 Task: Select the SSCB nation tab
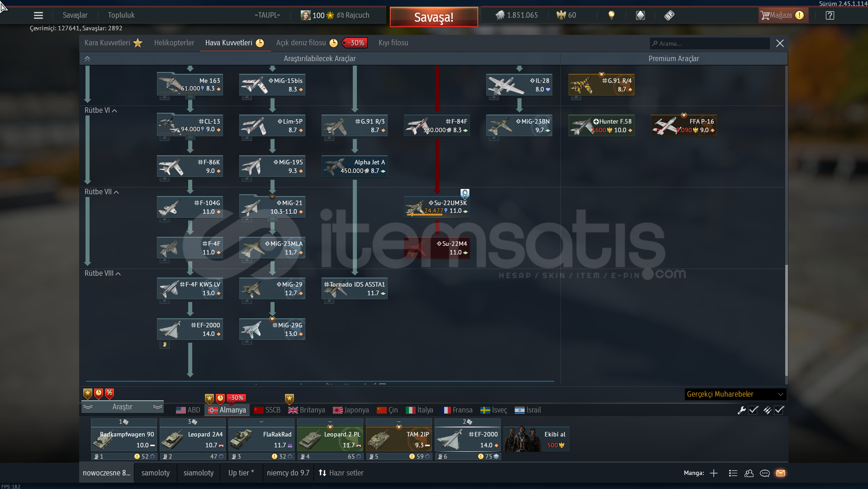tap(267, 410)
